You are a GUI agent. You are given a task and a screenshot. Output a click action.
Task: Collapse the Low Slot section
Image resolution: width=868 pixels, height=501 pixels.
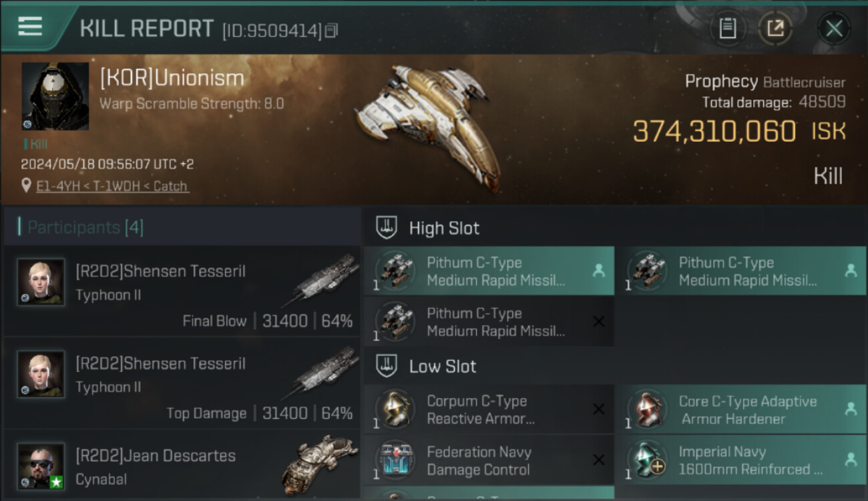click(x=442, y=367)
